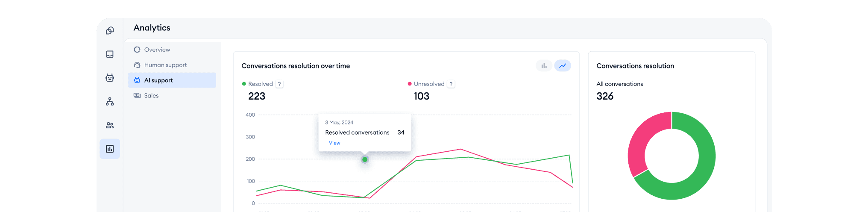868x212 pixels.
Task: Open the contacts people icon in sidebar
Action: (x=110, y=125)
